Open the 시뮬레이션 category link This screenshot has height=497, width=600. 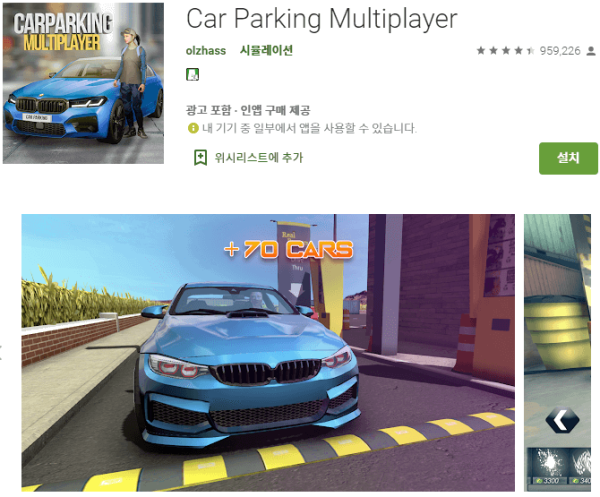[266, 50]
